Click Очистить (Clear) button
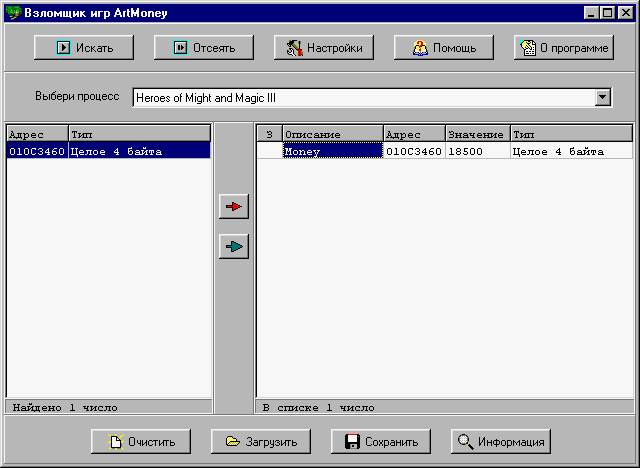Image resolution: width=640 pixels, height=468 pixels. [x=140, y=441]
